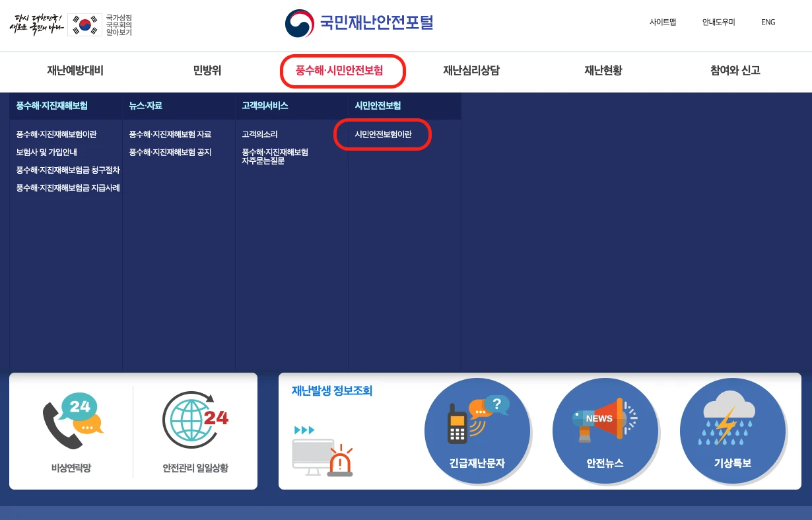
Task: Open the 시민안전보험이란 circled link
Action: (383, 134)
